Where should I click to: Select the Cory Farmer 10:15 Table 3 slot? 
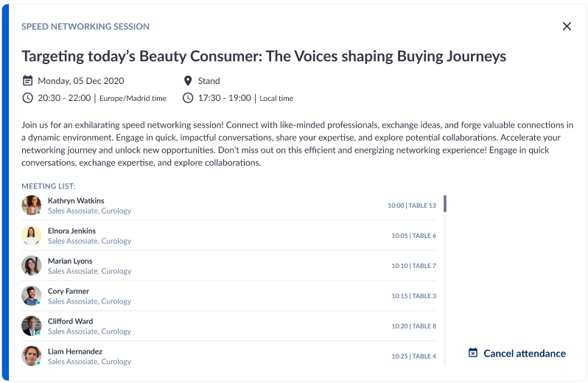[x=413, y=296]
